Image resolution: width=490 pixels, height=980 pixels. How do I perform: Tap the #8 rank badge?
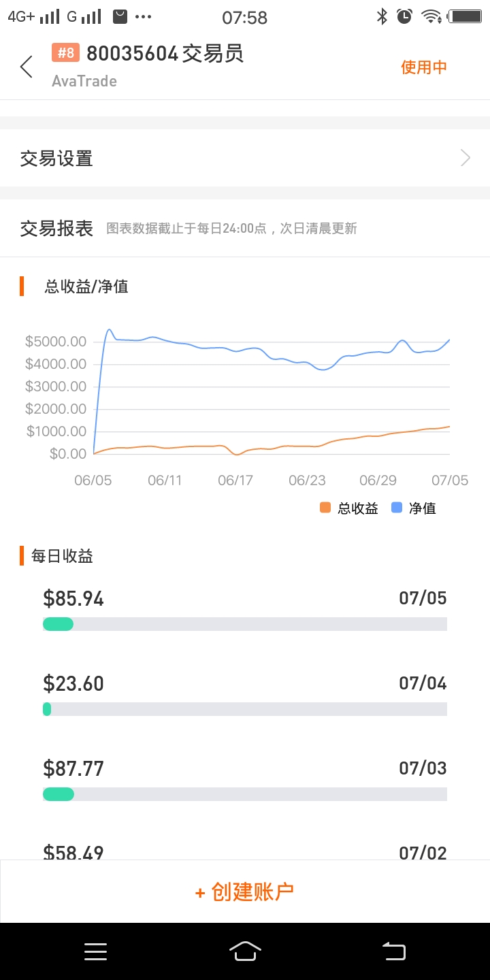(66, 53)
